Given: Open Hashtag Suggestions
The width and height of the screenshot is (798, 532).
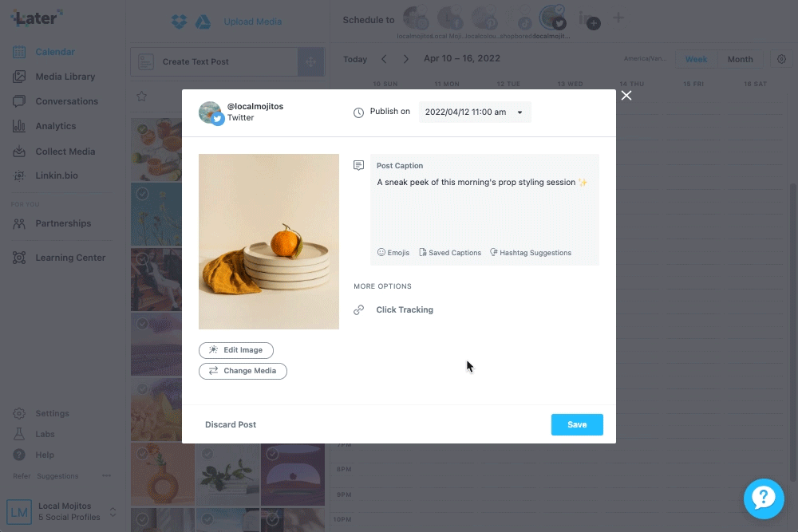Looking at the screenshot, I should (531, 253).
